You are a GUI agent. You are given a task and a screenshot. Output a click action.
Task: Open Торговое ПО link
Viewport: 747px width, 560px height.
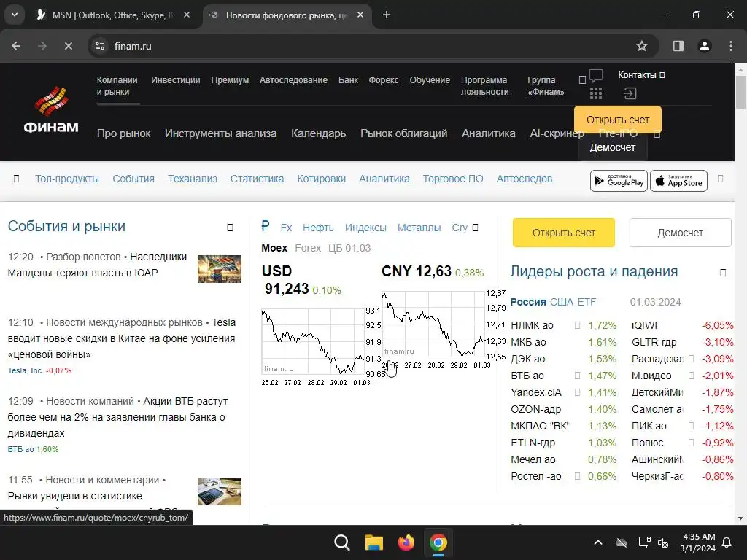click(453, 179)
